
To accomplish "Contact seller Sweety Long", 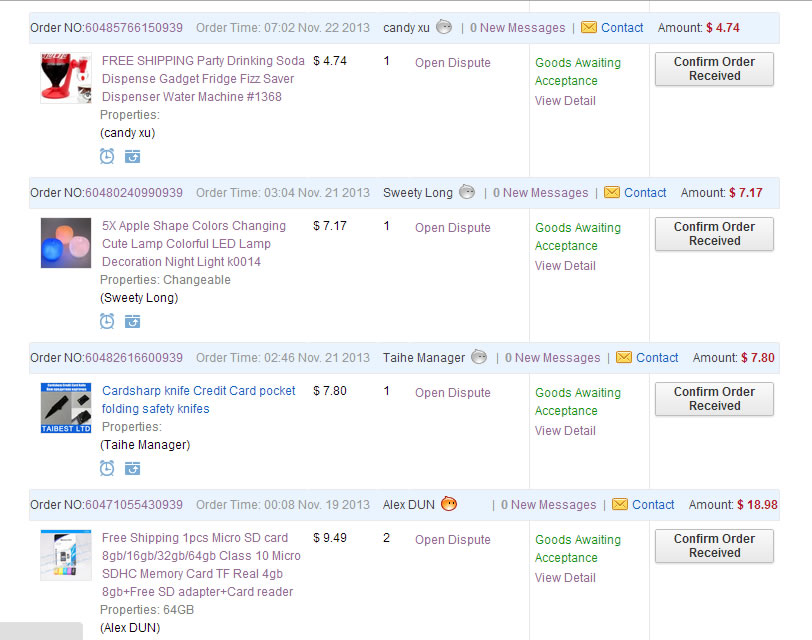I will coord(645,193).
